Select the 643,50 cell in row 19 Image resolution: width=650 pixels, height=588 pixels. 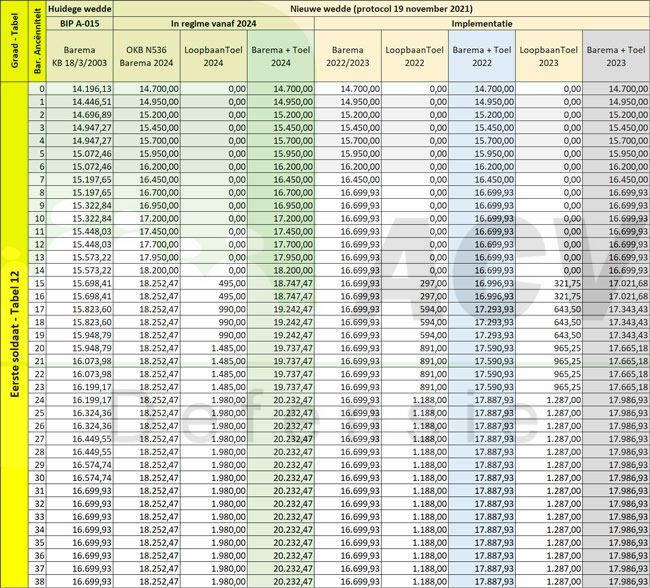[x=549, y=335]
